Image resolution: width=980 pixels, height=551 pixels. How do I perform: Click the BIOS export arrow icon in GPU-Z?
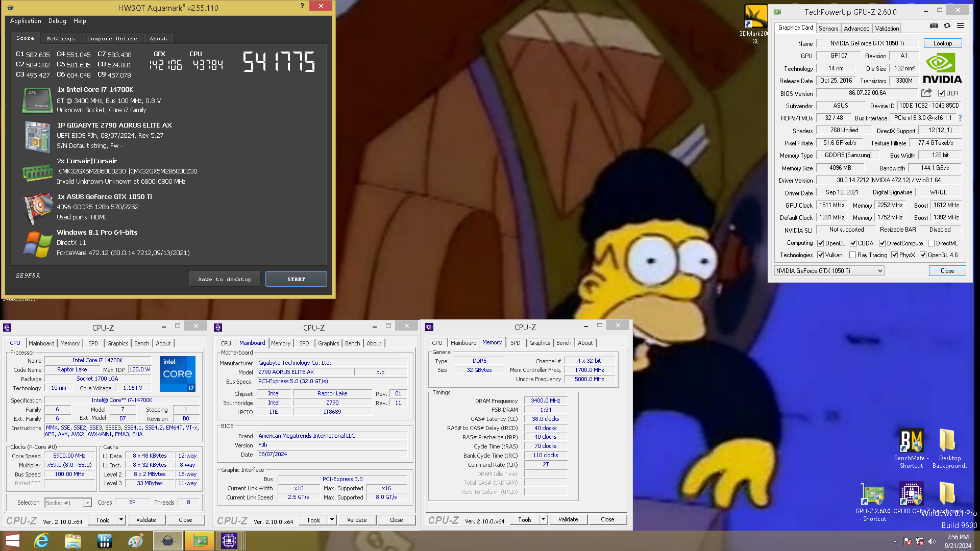click(926, 93)
